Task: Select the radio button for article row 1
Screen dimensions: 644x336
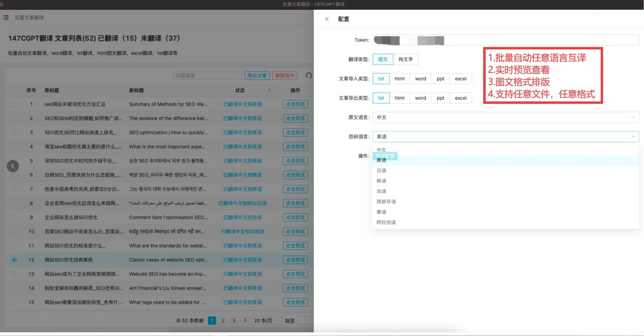Action: tap(15, 104)
